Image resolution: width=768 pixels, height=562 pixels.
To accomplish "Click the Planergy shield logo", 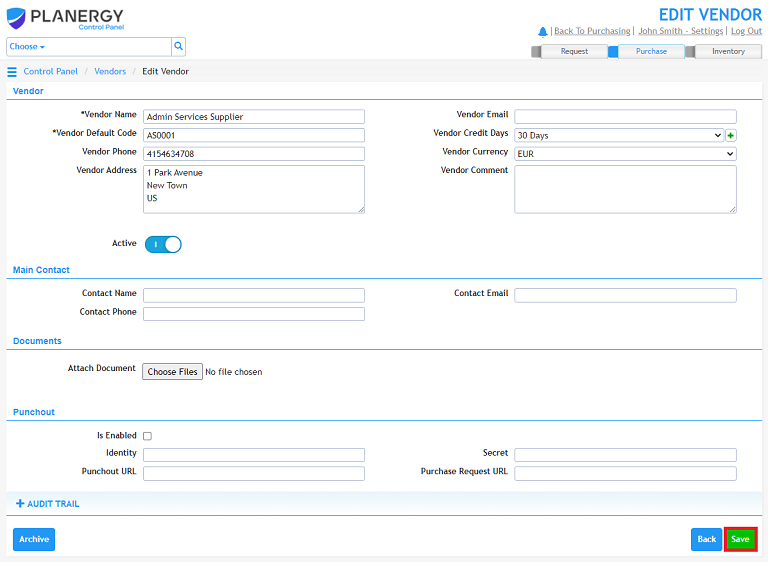I will point(16,18).
